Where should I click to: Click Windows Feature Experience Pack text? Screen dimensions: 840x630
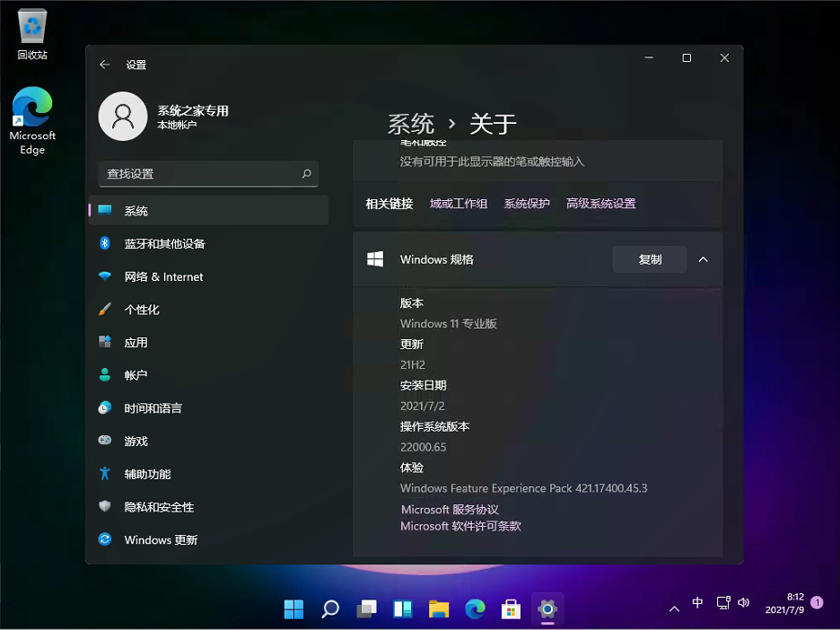click(x=524, y=488)
